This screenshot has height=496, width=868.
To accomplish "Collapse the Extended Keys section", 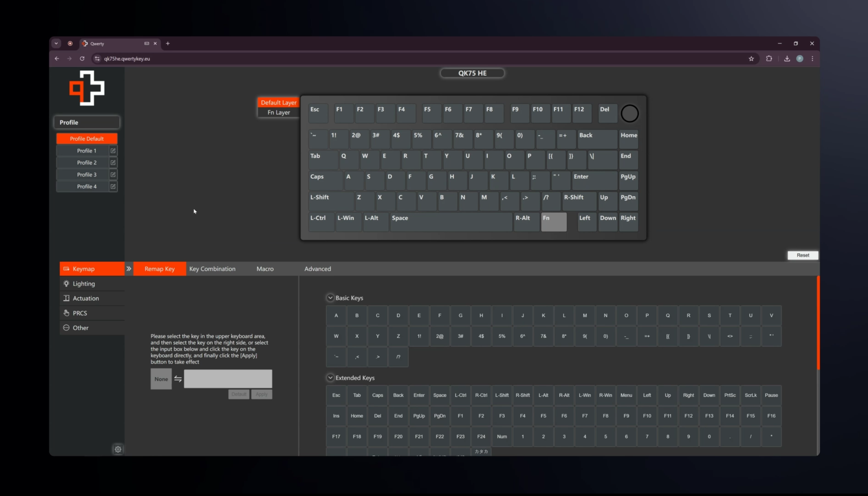I will coord(330,378).
